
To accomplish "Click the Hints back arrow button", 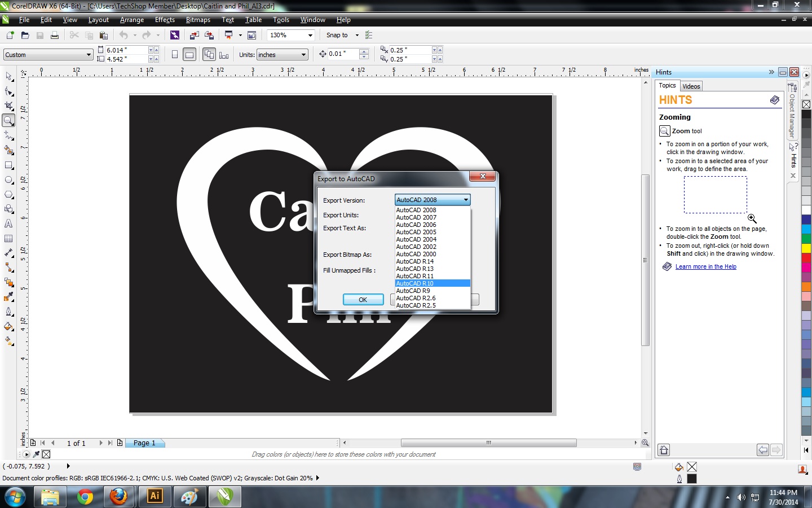I will pos(762,450).
